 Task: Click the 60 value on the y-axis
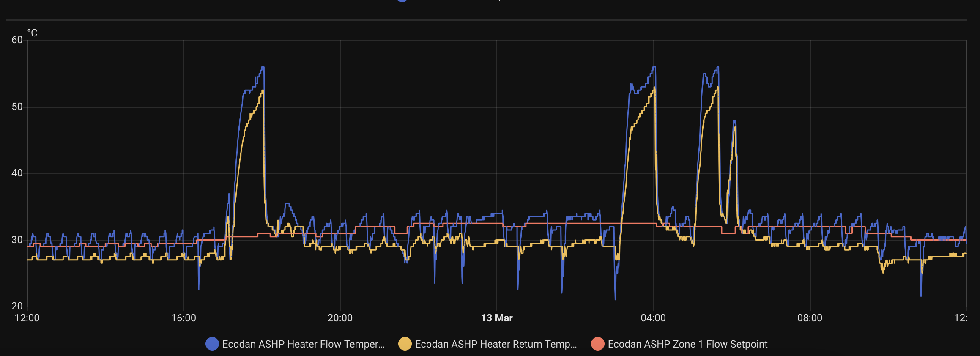pos(17,40)
